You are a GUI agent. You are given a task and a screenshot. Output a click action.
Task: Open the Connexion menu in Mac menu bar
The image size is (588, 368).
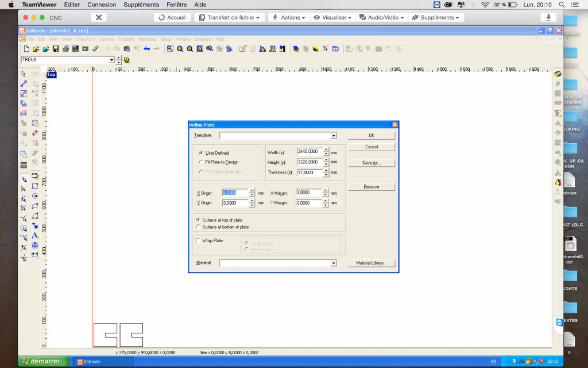tap(102, 5)
